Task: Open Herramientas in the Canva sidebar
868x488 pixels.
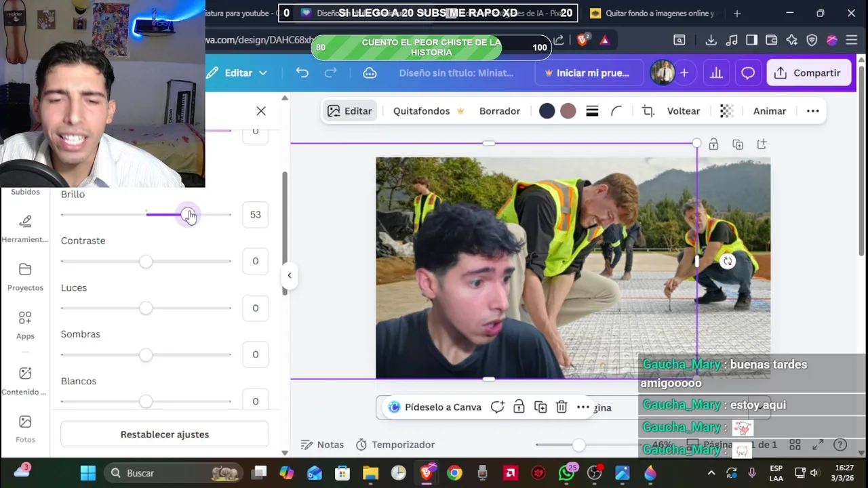Action: [25, 228]
